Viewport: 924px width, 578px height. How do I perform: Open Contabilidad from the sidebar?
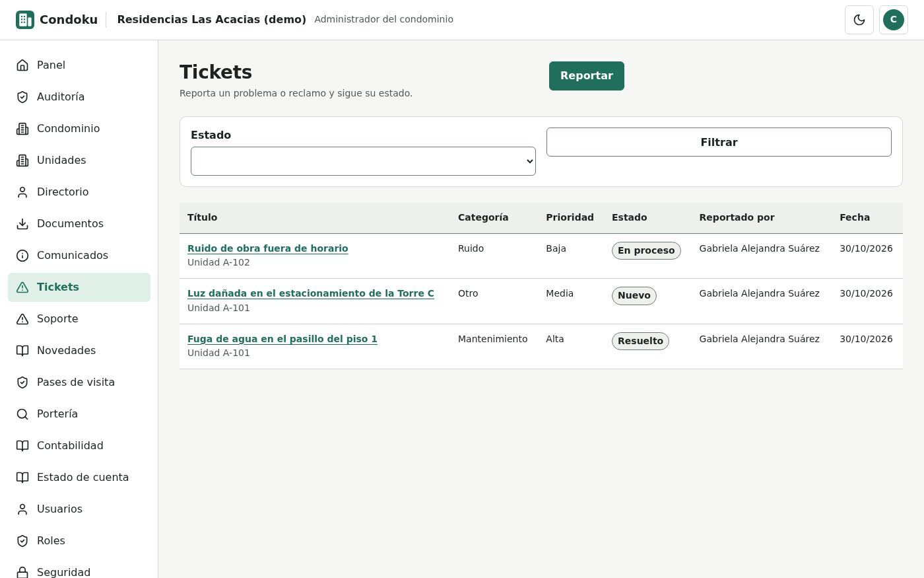coord(79,446)
